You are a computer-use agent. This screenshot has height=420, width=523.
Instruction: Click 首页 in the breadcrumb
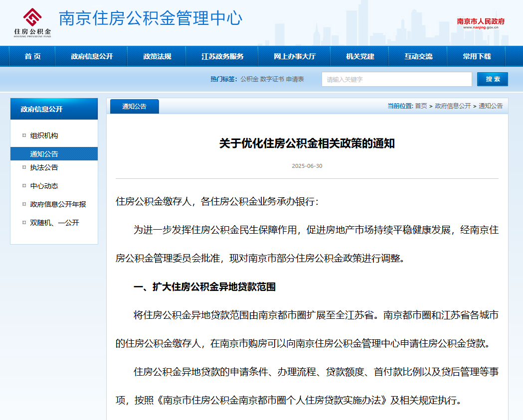point(421,106)
